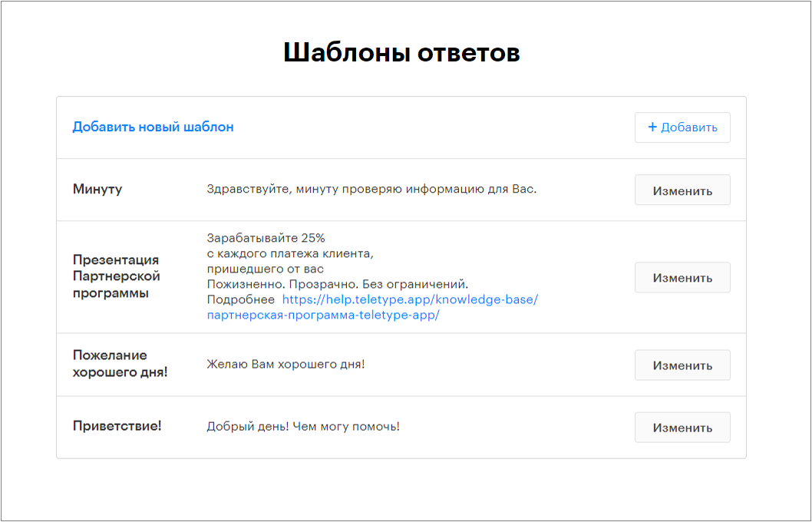Click Изменить for Пожелание хорошего дня template
The height and width of the screenshot is (522, 812).
pyautogui.click(x=682, y=365)
